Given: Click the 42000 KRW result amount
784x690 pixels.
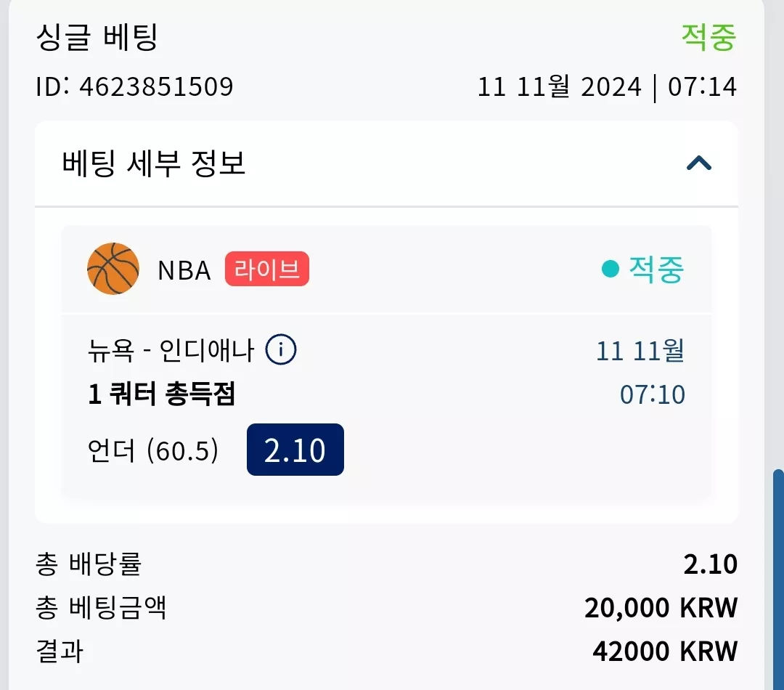Looking at the screenshot, I should tap(665, 652).
